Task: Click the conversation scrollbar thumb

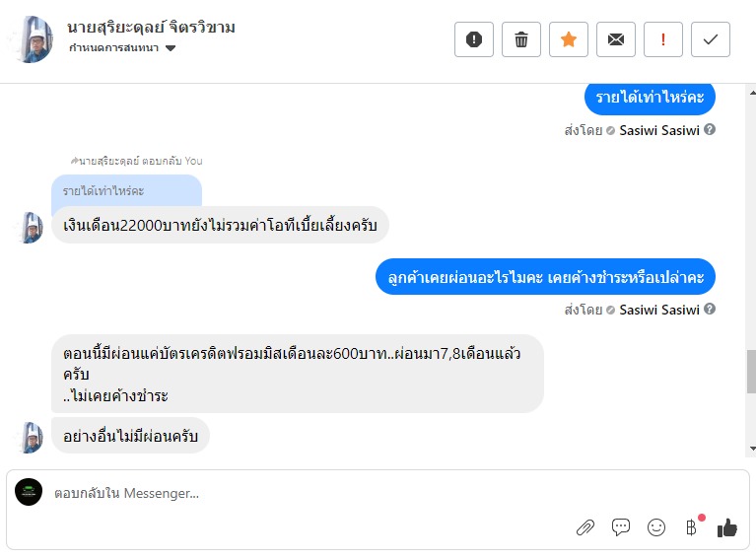Action: click(x=750, y=371)
